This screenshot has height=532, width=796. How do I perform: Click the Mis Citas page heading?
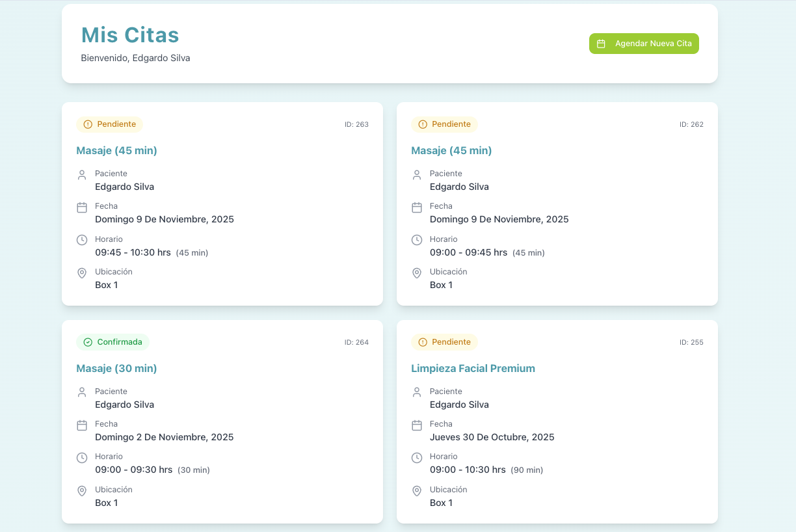click(130, 35)
